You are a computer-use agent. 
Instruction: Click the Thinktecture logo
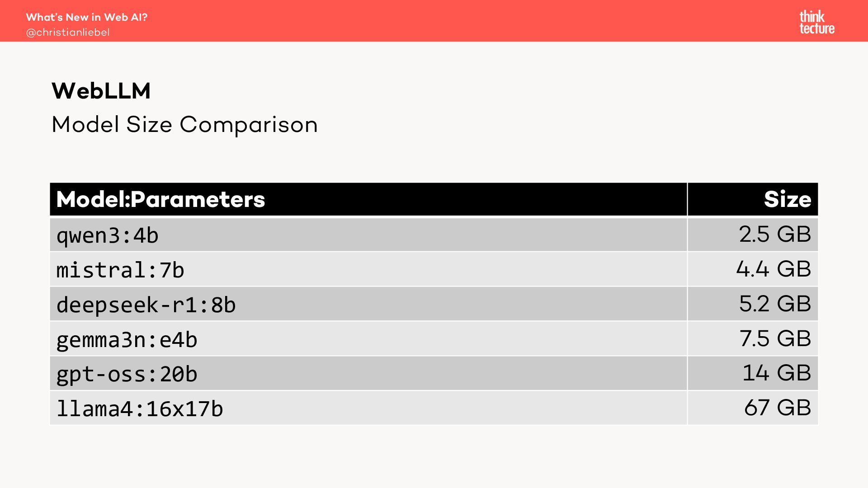[x=816, y=23]
